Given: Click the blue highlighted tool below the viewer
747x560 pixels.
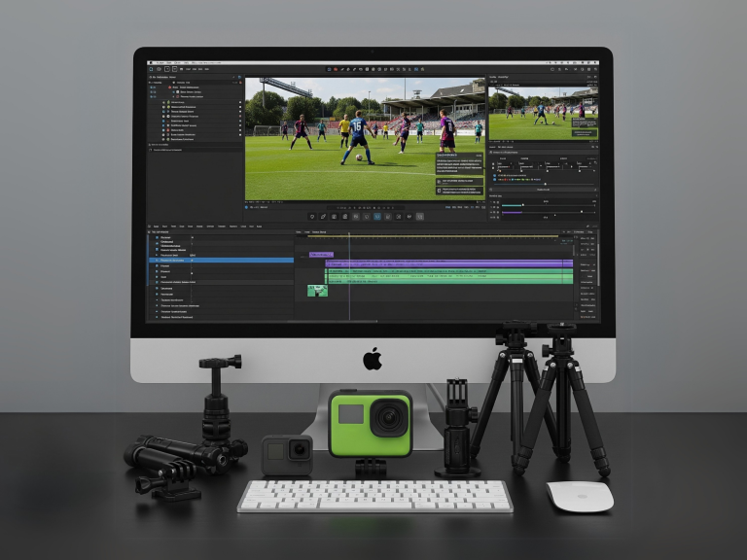Looking at the screenshot, I should coord(376,217).
